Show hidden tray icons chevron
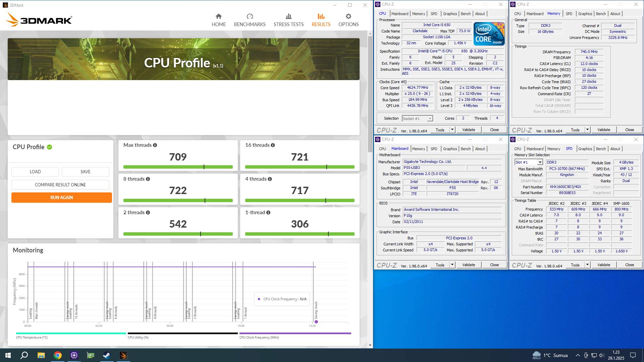The height and width of the screenshot is (362, 644). pos(578,355)
